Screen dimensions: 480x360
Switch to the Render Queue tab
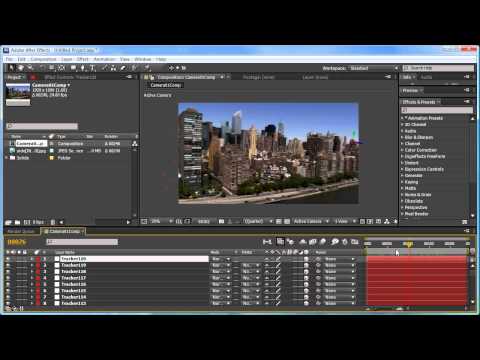21,231
